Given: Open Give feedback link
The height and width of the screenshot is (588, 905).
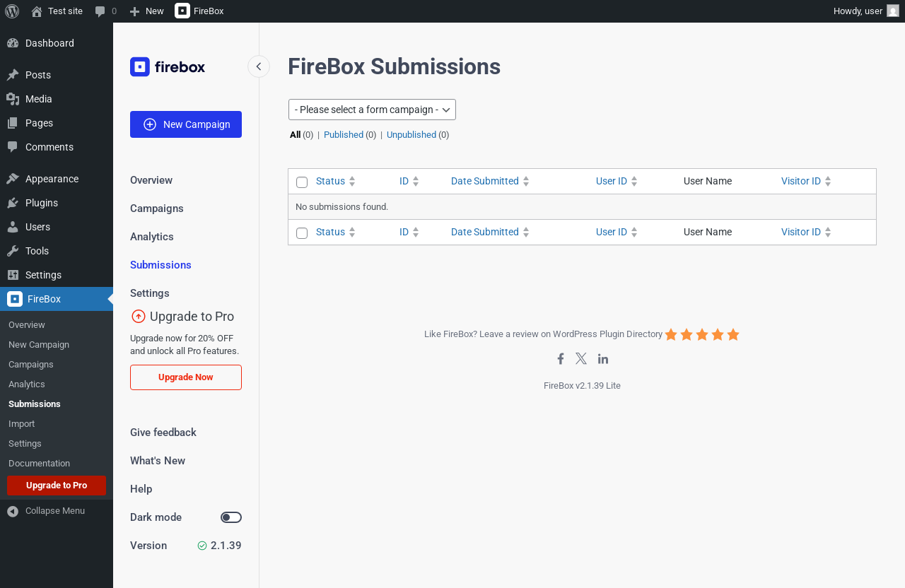Looking at the screenshot, I should 163,433.
